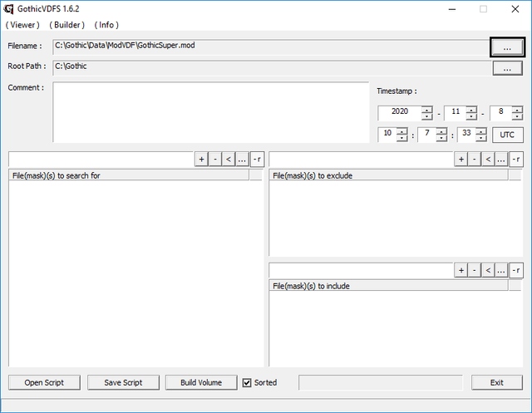
Task: Increase the timestamp hour 10
Action: (x=402, y=131)
